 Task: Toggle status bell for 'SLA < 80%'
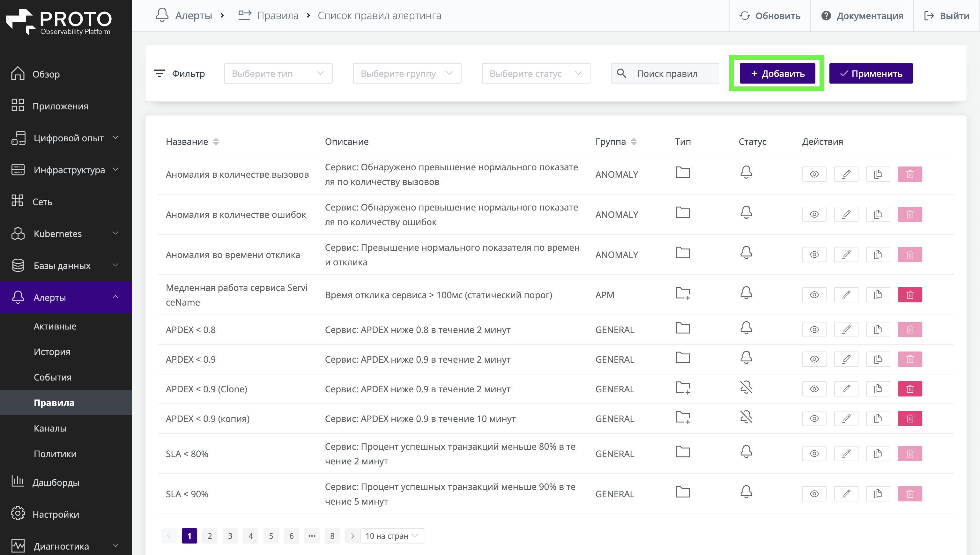tap(746, 452)
